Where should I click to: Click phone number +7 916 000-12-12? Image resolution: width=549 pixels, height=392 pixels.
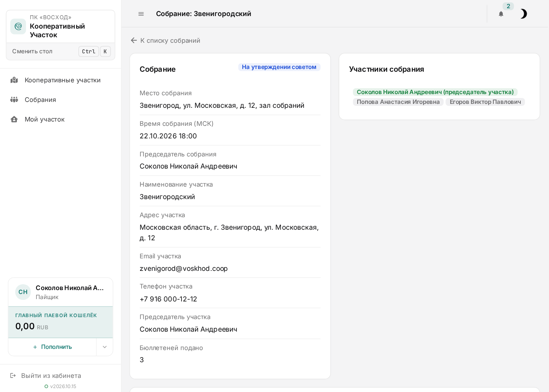[168, 299]
